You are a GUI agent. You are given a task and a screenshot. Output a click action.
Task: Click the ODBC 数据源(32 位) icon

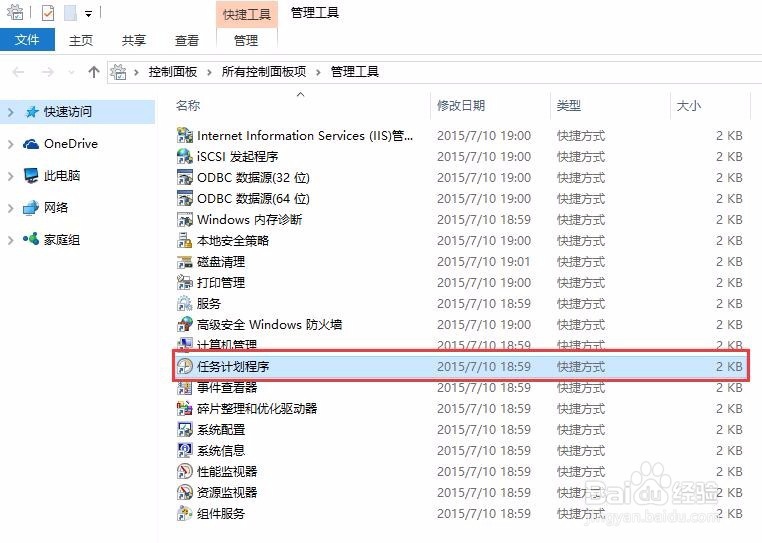185,177
